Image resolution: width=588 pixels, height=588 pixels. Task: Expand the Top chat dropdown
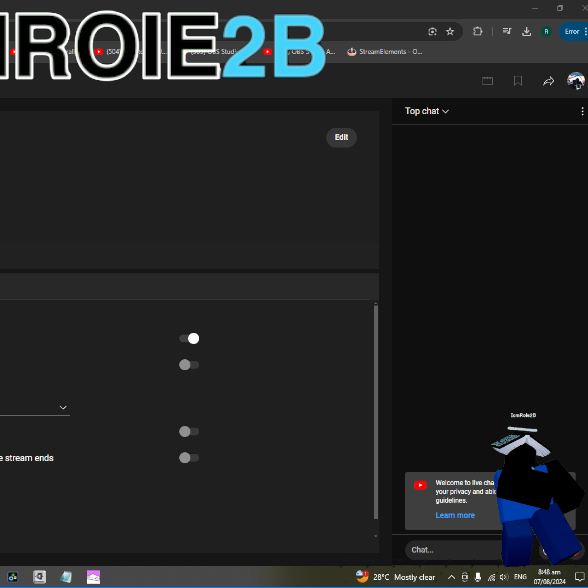427,111
